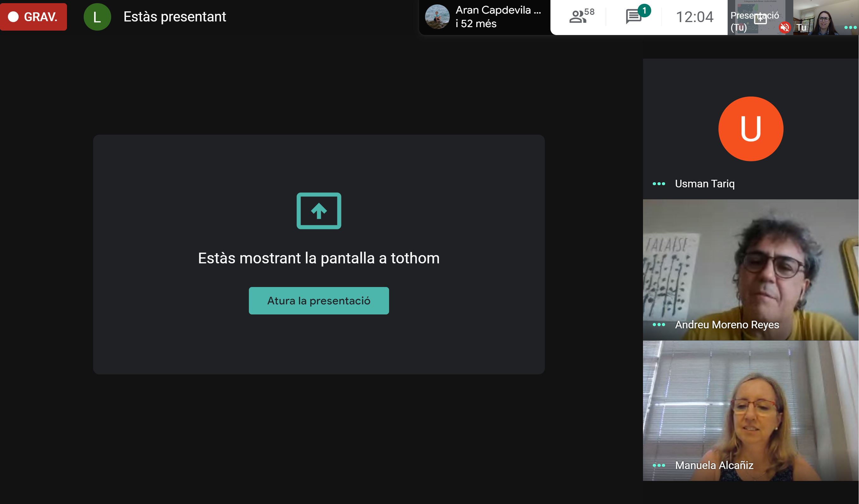This screenshot has height=504, width=859.
Task: Open Andreu Moreno Reyes' three-dot options
Action: [x=658, y=325]
